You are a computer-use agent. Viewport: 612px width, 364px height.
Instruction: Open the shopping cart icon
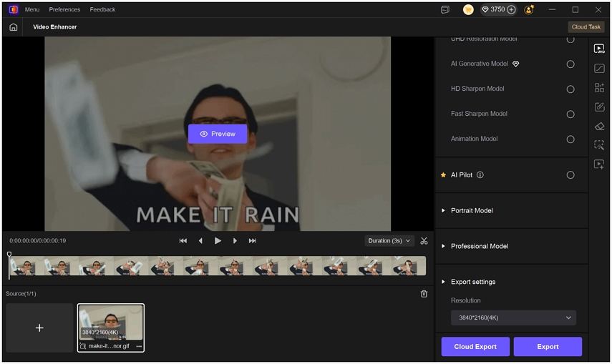pyautogui.click(x=468, y=10)
